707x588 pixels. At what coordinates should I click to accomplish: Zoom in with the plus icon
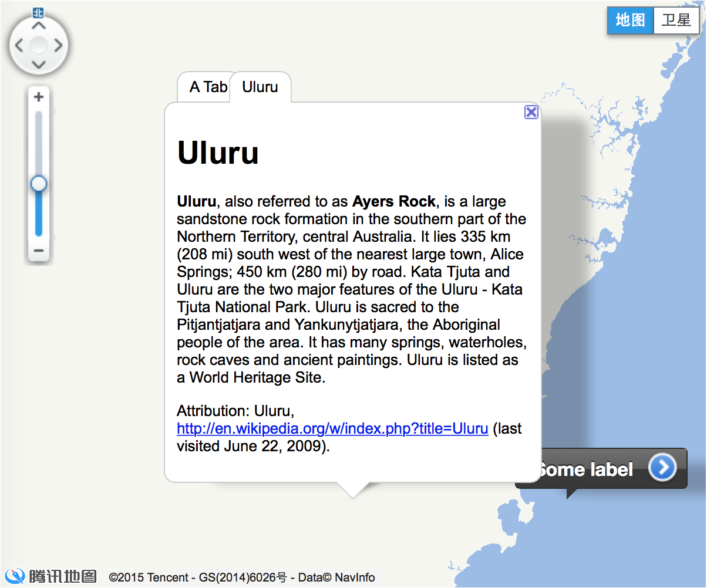coord(38,96)
